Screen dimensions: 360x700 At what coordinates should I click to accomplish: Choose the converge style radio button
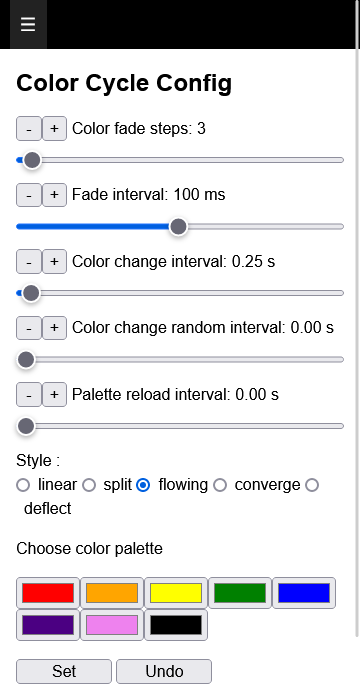[220, 485]
